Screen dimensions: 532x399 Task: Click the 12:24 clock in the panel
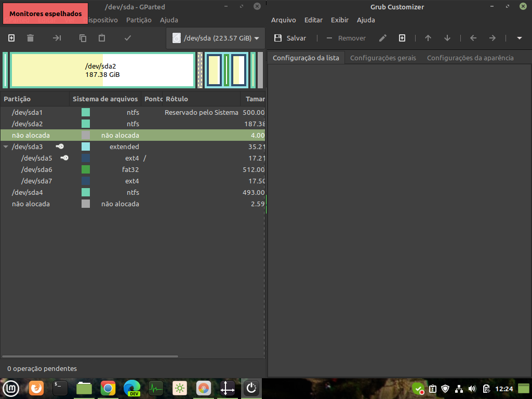tap(504, 389)
